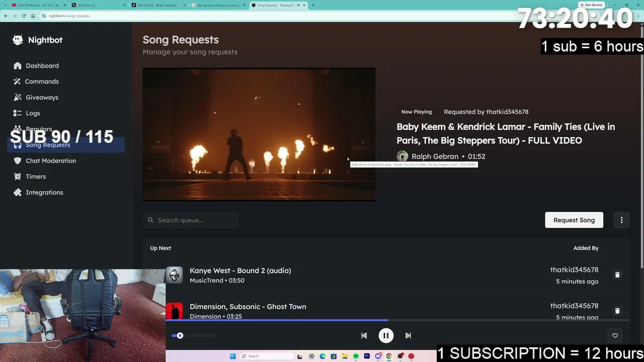Open File Explorer from the taskbar
The width and height of the screenshot is (644, 362).
(345, 356)
